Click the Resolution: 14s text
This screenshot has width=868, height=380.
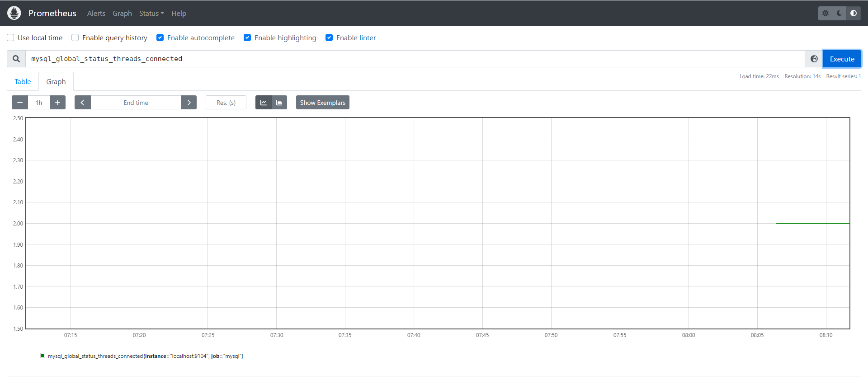click(802, 76)
